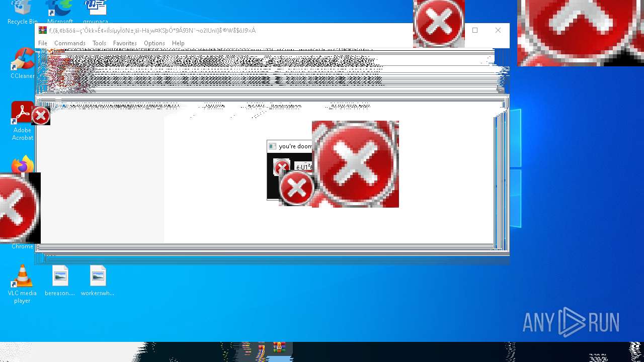
Task: Select the CCleaner desktop shortcut
Action: tap(22, 63)
